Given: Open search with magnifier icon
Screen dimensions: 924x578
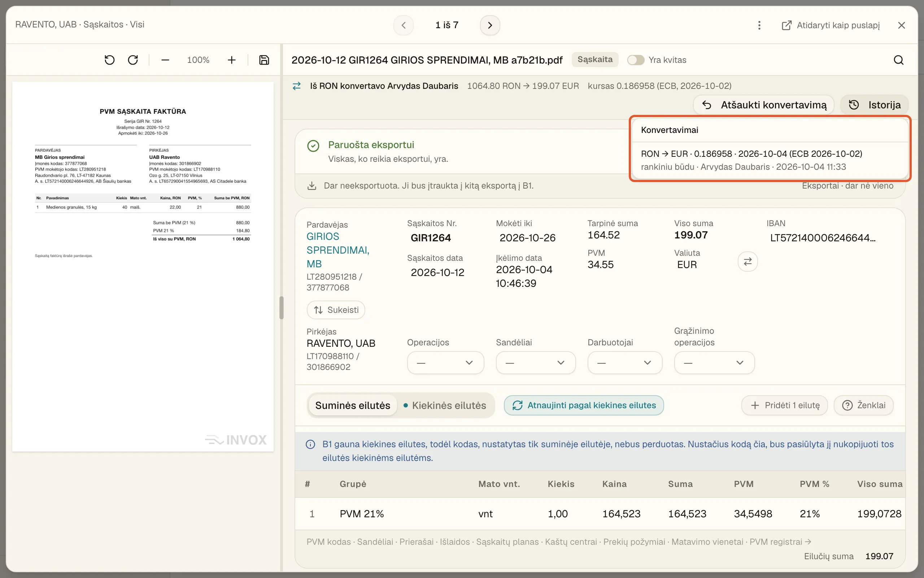Looking at the screenshot, I should (899, 60).
